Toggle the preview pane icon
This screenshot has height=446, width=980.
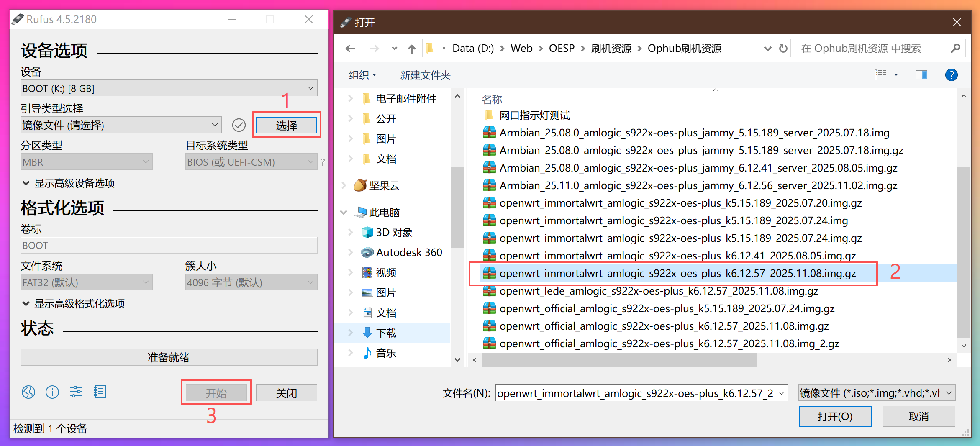(921, 75)
